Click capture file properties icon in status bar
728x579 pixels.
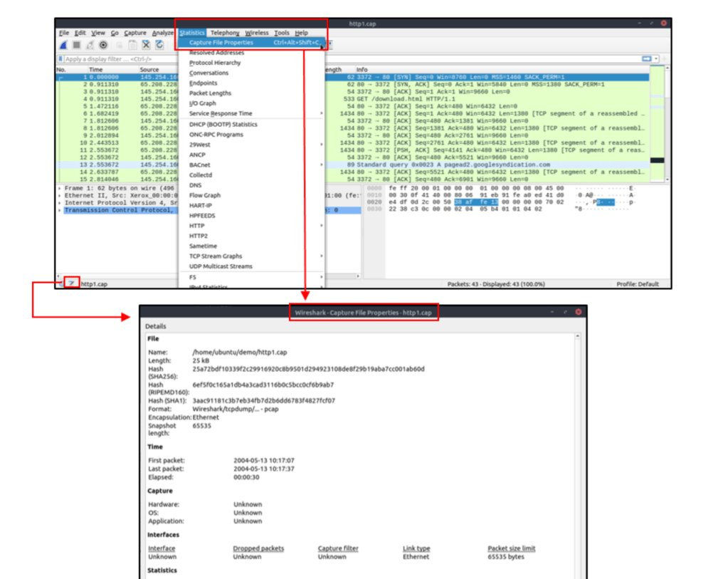point(71,283)
